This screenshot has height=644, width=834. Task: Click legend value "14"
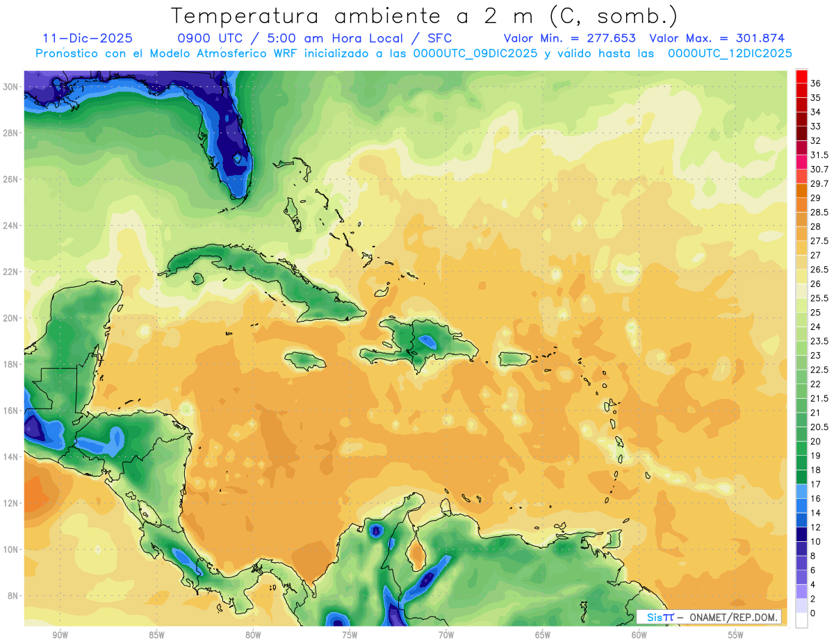816,513
